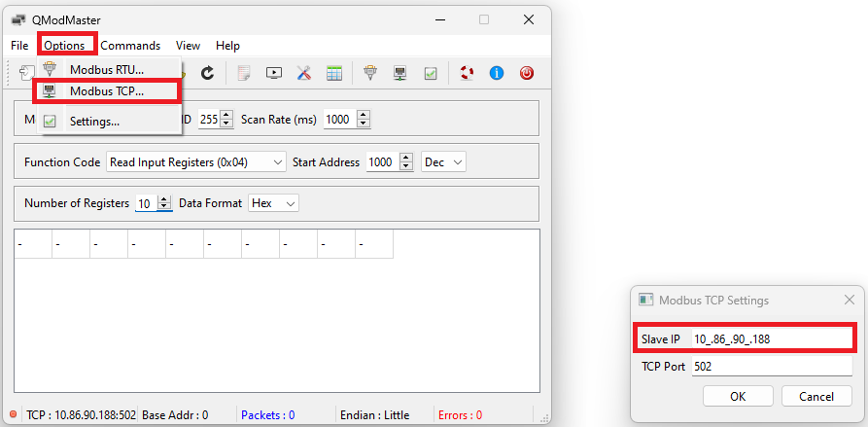Click the Modbus RTU serial connector toolbar icon
Image resolution: width=868 pixels, height=427 pixels.
click(x=369, y=73)
